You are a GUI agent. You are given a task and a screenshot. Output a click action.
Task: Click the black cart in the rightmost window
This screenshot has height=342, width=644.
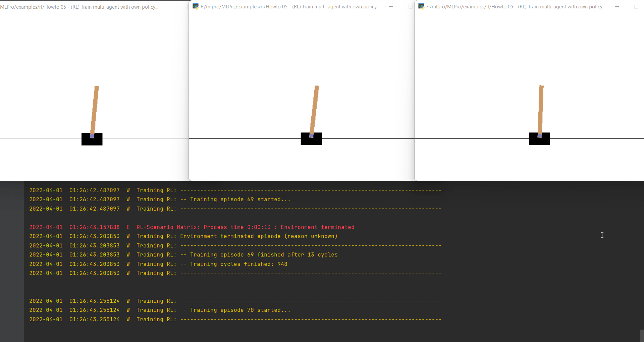[539, 139]
